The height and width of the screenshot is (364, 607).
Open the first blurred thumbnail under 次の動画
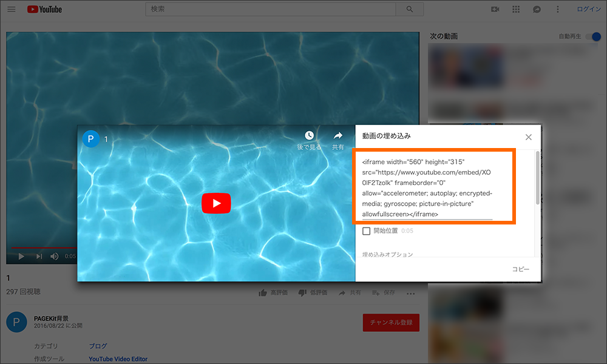click(x=467, y=68)
